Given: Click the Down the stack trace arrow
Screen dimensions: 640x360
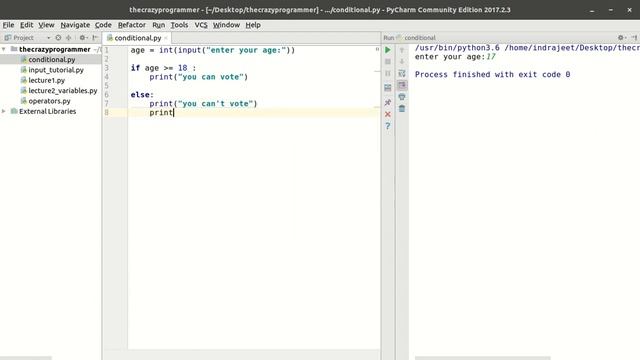Looking at the screenshot, I should [x=402, y=62].
